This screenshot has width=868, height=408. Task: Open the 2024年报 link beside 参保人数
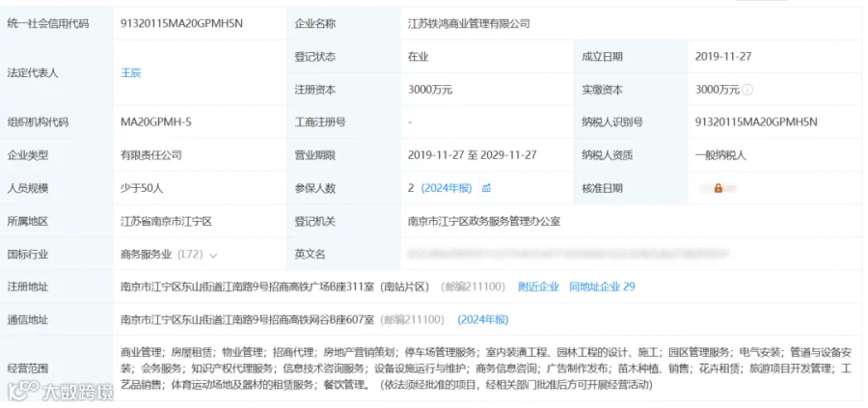pyautogui.click(x=447, y=188)
